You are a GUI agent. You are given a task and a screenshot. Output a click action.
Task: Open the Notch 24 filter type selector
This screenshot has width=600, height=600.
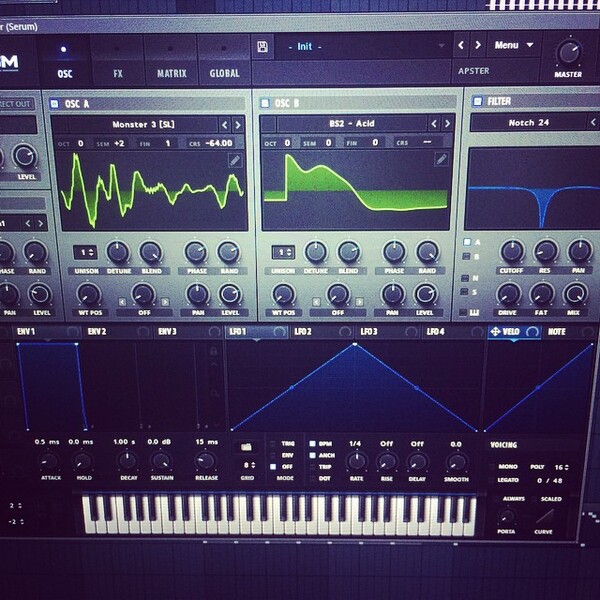click(x=528, y=123)
